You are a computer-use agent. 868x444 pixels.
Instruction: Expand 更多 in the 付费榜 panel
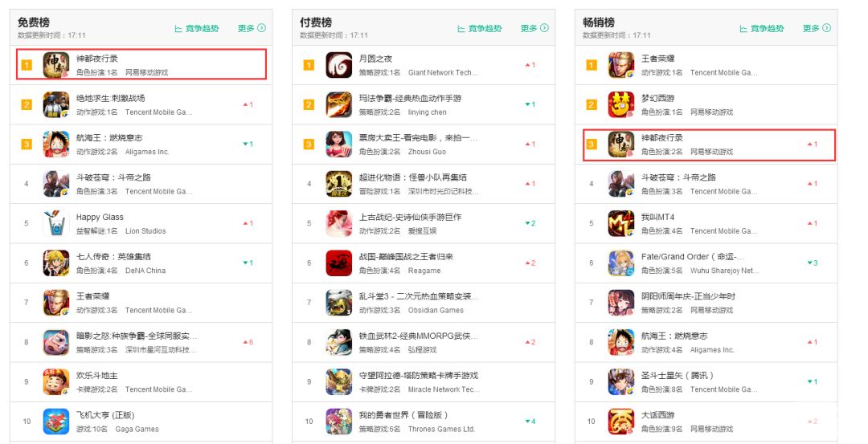pyautogui.click(x=534, y=28)
